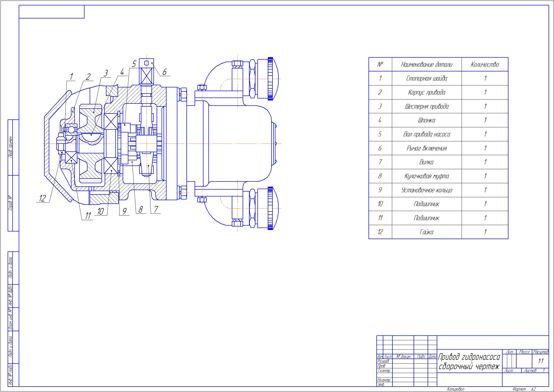554x392 pixels.
Task: Click the 'Копировал' text below the frame
Action: point(455,389)
